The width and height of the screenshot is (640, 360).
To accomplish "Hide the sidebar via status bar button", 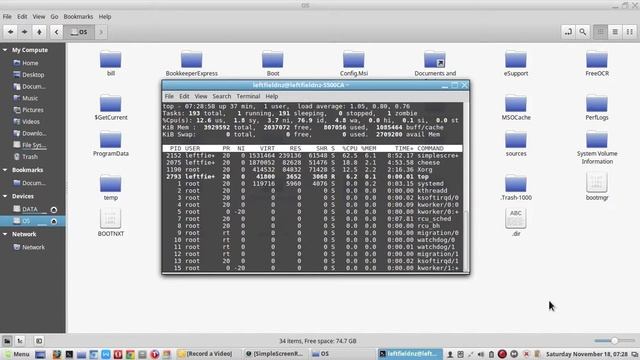I will [x=39, y=341].
